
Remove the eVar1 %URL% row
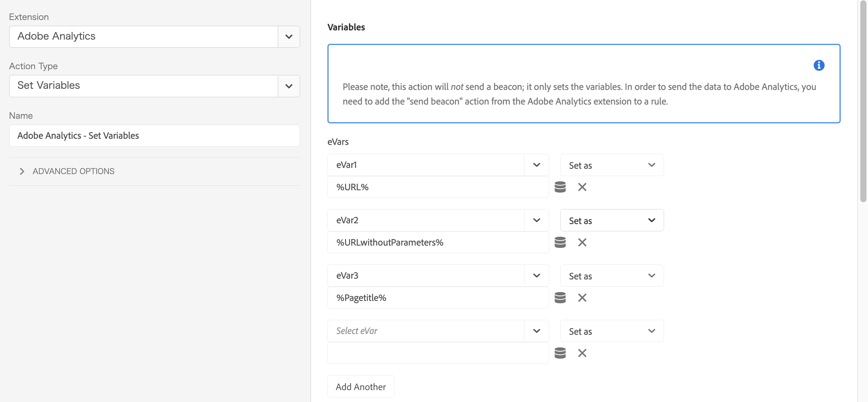[x=582, y=187]
